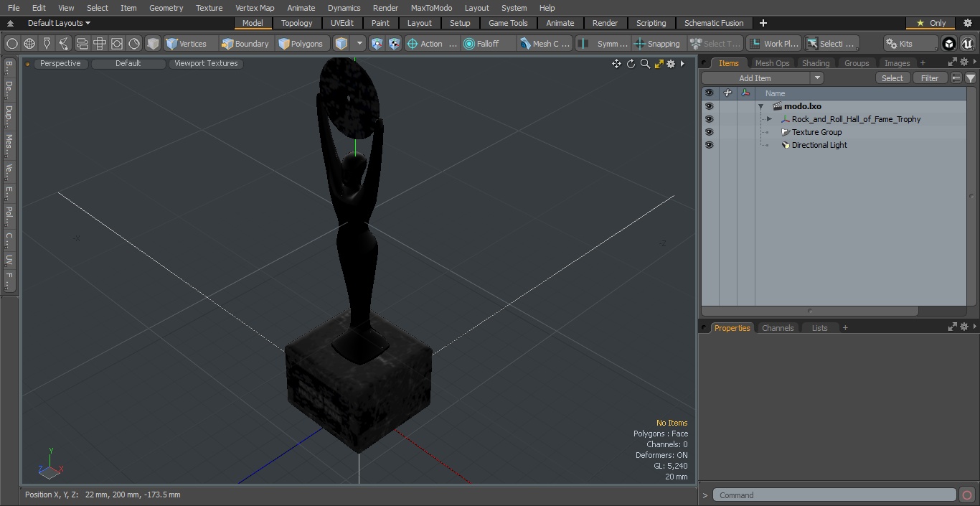Image resolution: width=980 pixels, height=506 pixels.
Task: Open the viewport settings gear
Action: point(671,64)
